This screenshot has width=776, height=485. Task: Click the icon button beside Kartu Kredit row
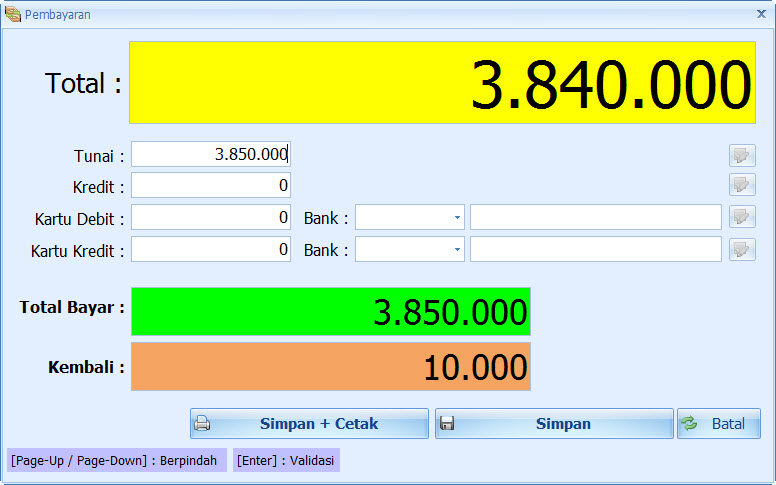742,249
